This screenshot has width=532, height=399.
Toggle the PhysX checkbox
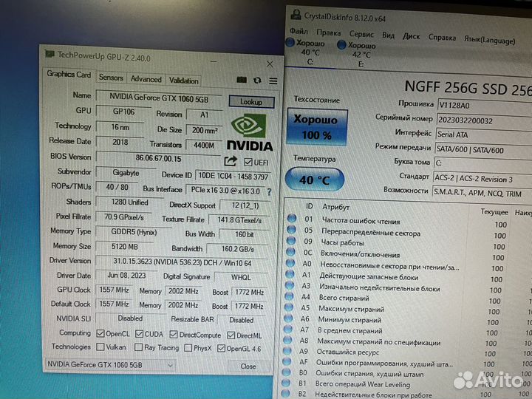tap(188, 348)
